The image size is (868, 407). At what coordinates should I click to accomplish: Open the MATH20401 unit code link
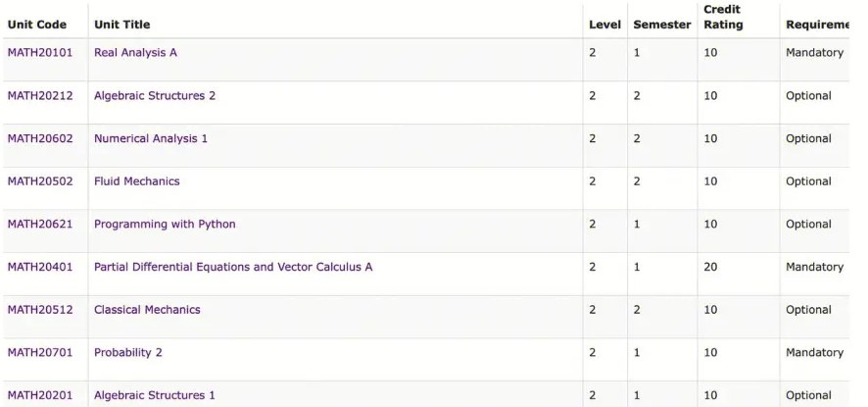coord(39,267)
